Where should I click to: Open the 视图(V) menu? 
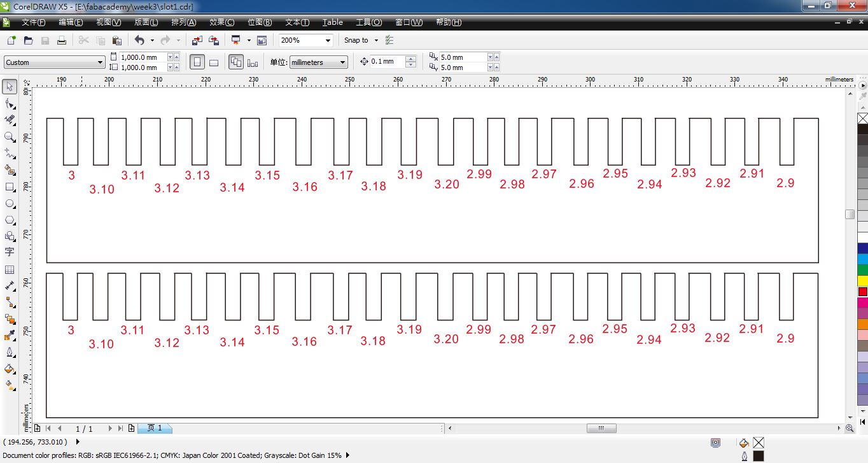pos(108,22)
